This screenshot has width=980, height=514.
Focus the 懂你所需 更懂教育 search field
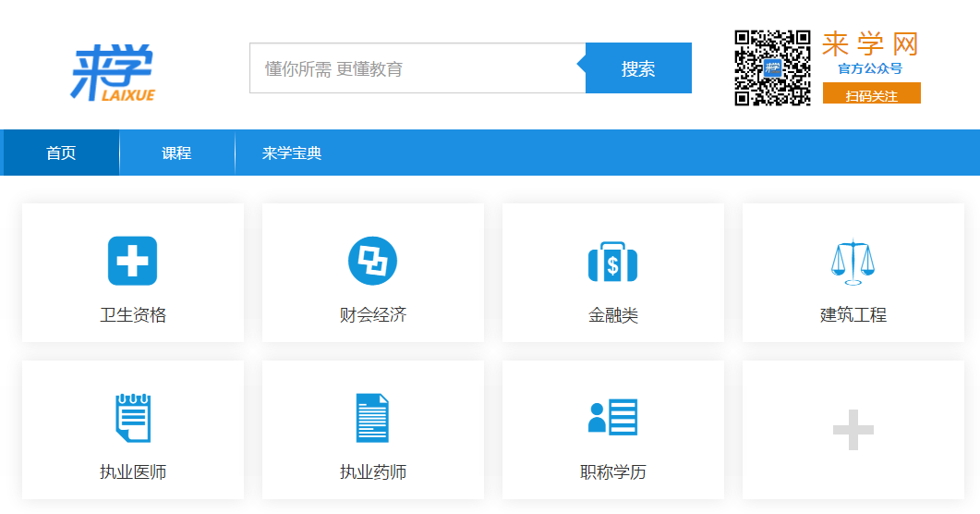417,68
